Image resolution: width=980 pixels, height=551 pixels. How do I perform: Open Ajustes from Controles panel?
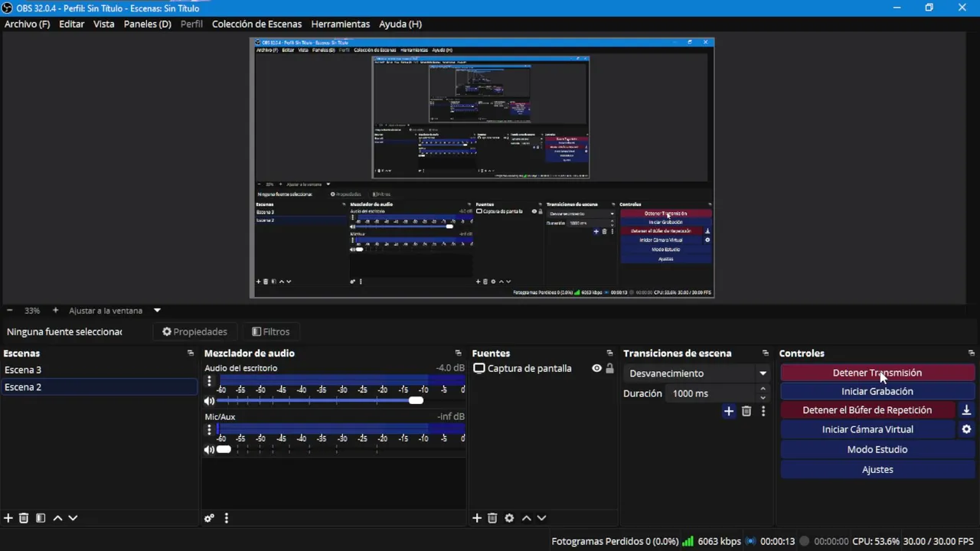coord(877,469)
